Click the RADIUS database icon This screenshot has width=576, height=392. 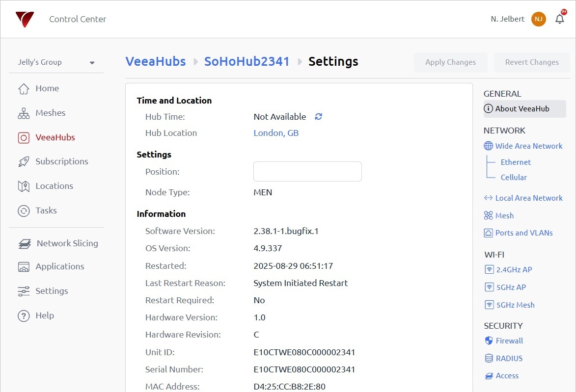tap(489, 358)
